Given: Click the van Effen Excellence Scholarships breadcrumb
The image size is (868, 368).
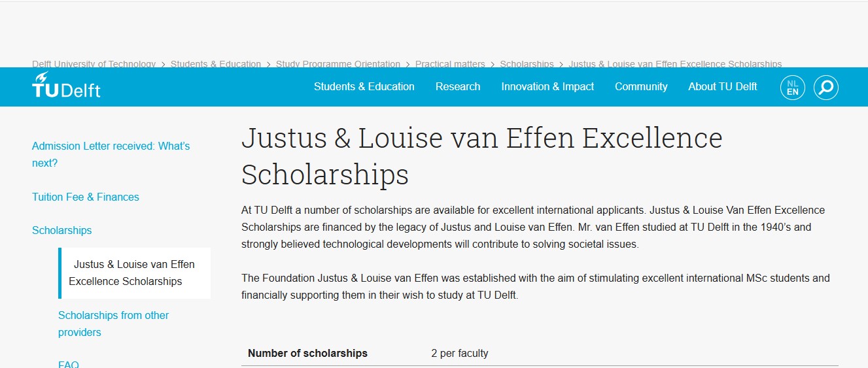Looking at the screenshot, I should coord(675,64).
